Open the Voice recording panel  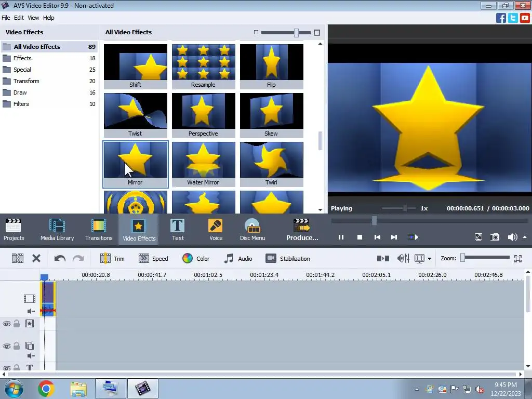(x=216, y=230)
